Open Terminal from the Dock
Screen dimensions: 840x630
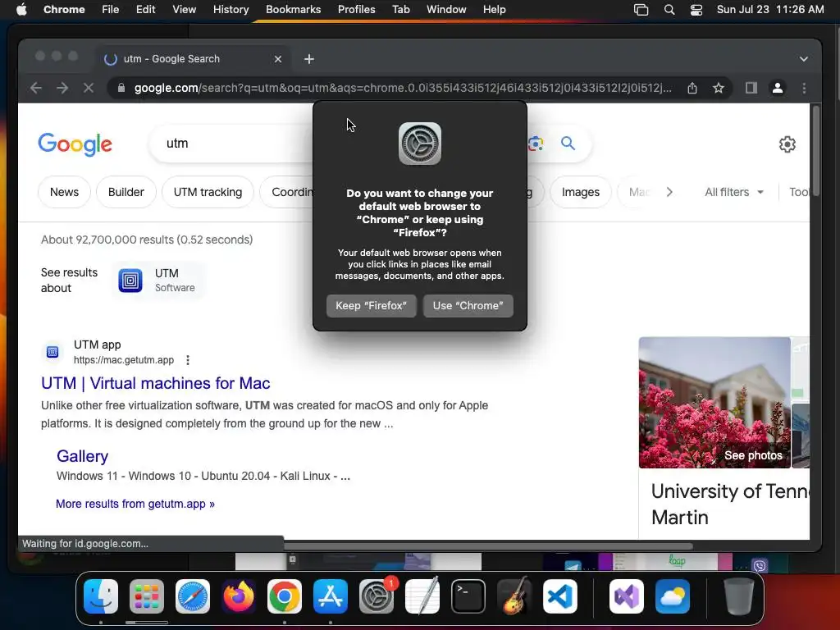pos(468,596)
